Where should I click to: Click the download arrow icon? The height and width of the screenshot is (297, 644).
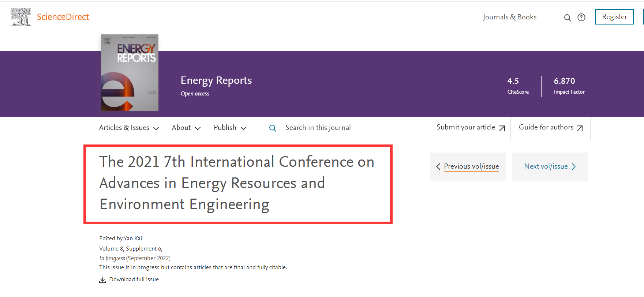coord(102,280)
